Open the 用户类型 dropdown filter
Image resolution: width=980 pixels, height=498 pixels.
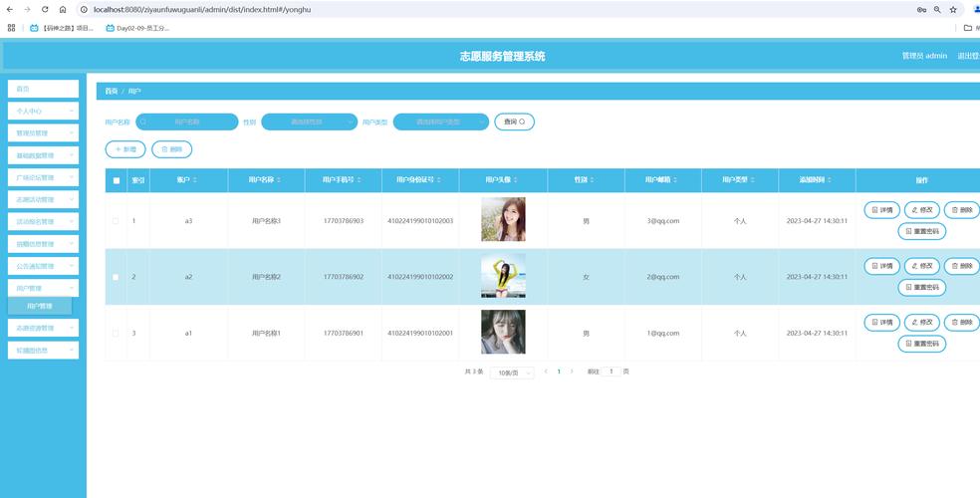(x=440, y=122)
